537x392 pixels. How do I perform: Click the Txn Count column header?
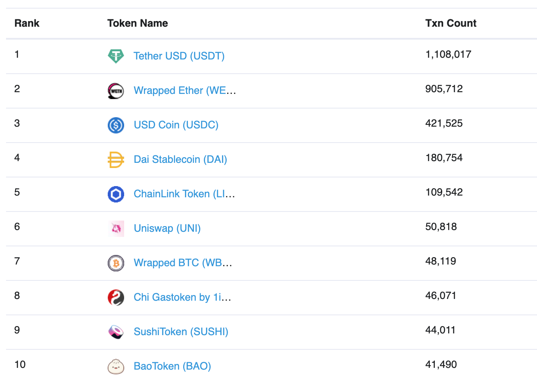451,23
